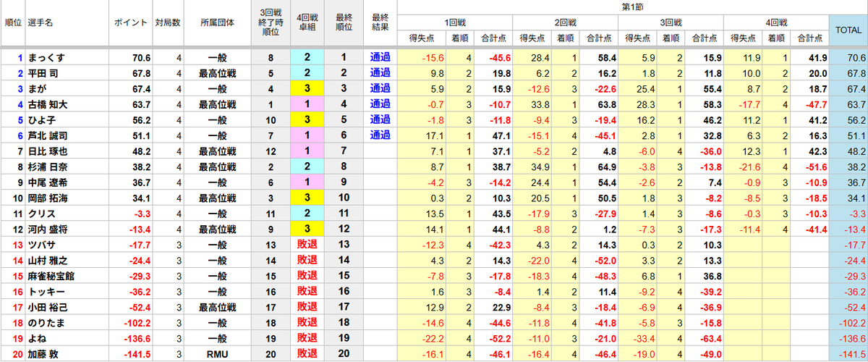Click 4回戦 得失点 12.3 for 日比 琢也
This screenshot has height=362, width=868.
click(x=752, y=151)
